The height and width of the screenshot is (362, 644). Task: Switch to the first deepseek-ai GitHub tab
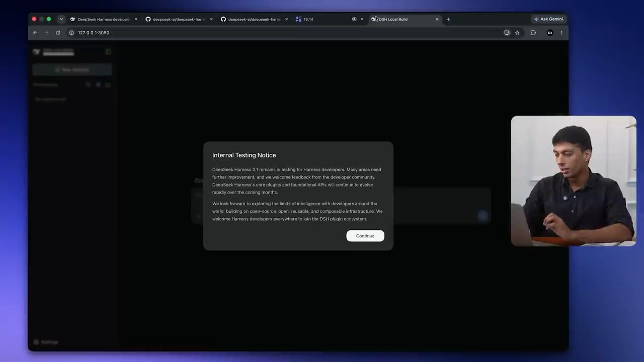coord(179,19)
